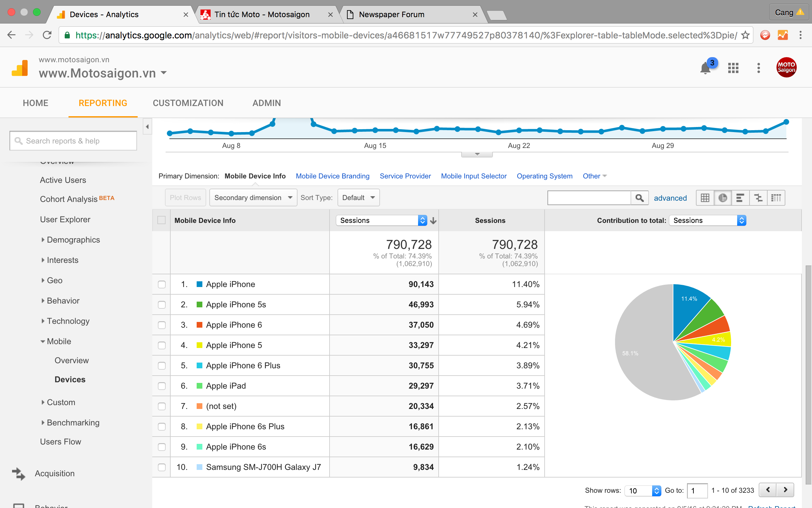Click the red browser extension icon
The width and height of the screenshot is (812, 508).
(x=765, y=35)
